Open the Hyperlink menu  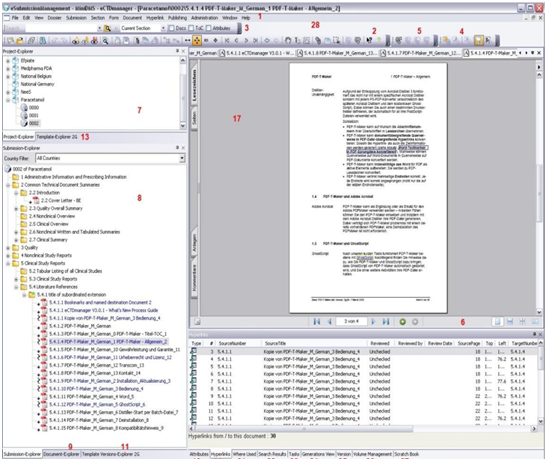click(155, 18)
